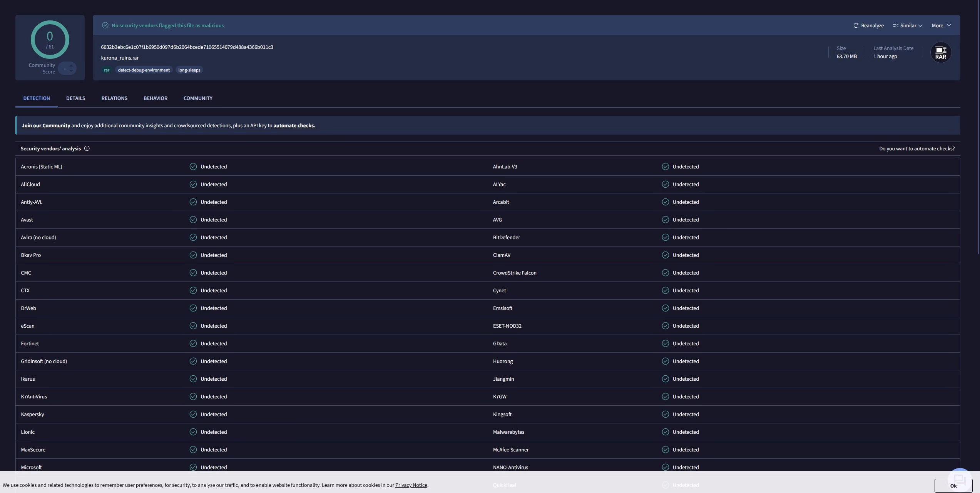Follow the 'Join our Community' link
The image size is (980, 493).
pyautogui.click(x=46, y=125)
